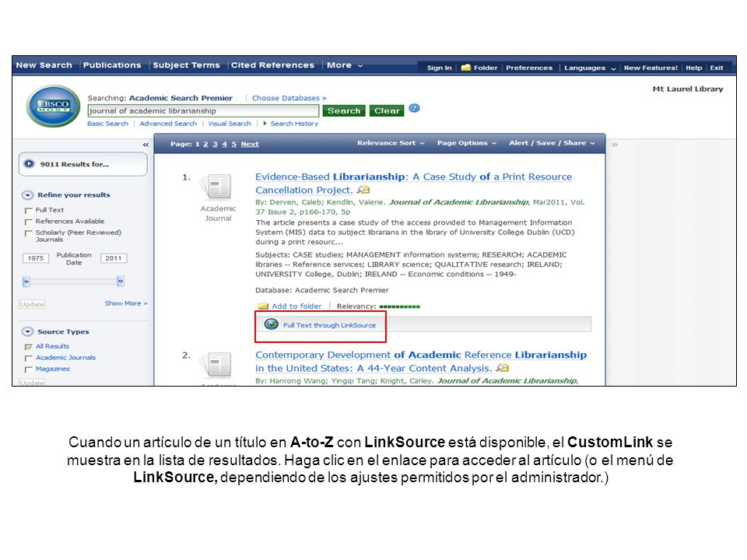The image size is (747, 560).
Task: Expand Search History
Action: click(x=291, y=124)
